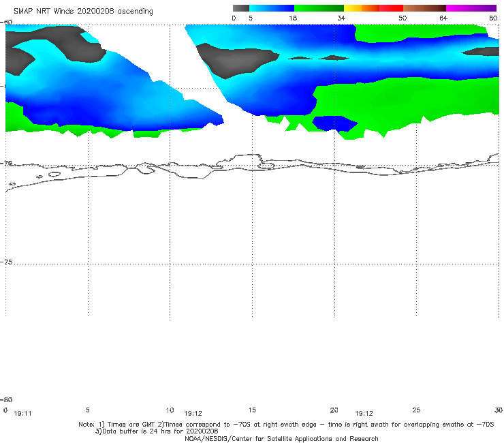Click the note '3)Data buffer is 24 hrs for 20200208'

tap(157, 431)
